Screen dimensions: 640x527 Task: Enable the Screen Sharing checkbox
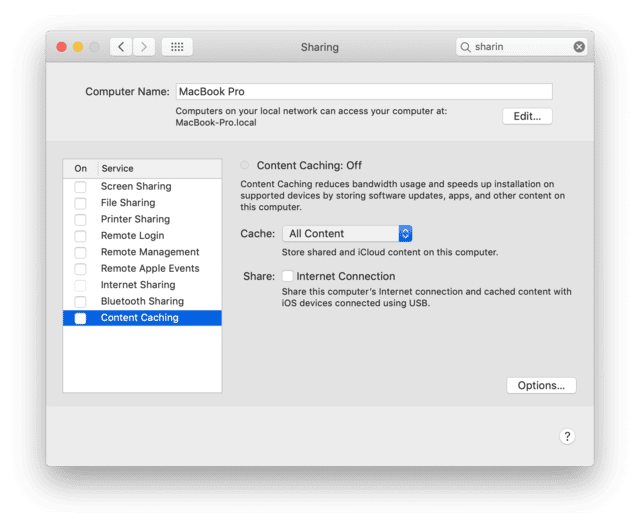point(80,187)
